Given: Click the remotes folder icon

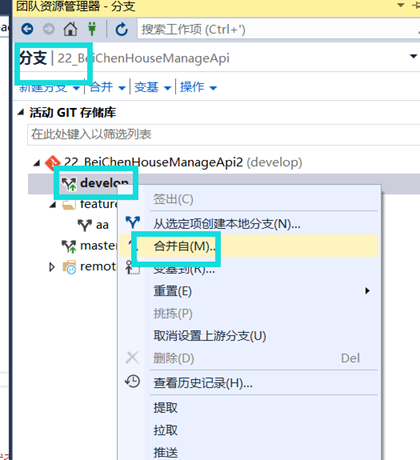Looking at the screenshot, I should click(x=69, y=267).
